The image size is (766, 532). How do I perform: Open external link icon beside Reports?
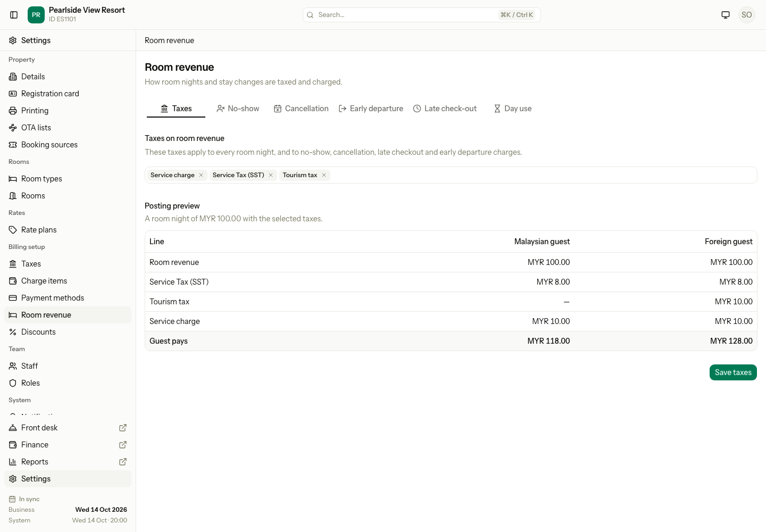(123, 462)
